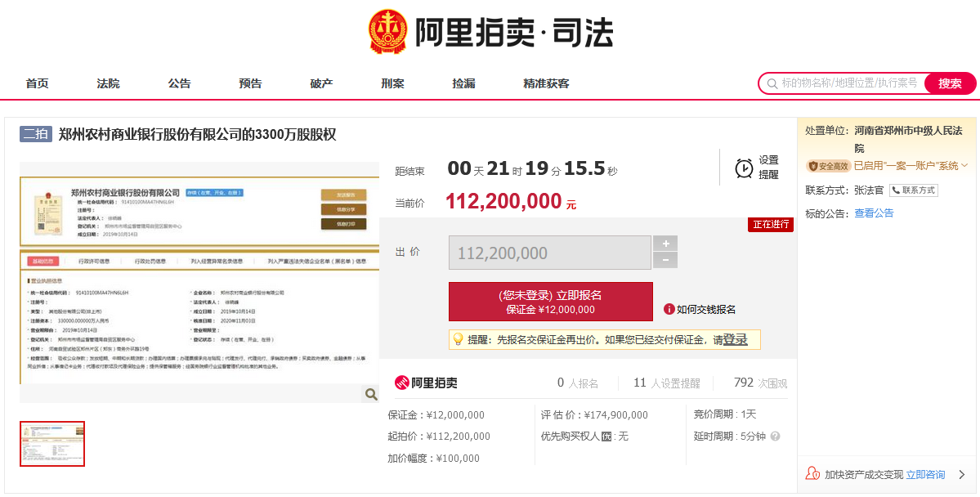Open the 刑案 nav item
The height and width of the screenshot is (497, 980).
click(392, 83)
